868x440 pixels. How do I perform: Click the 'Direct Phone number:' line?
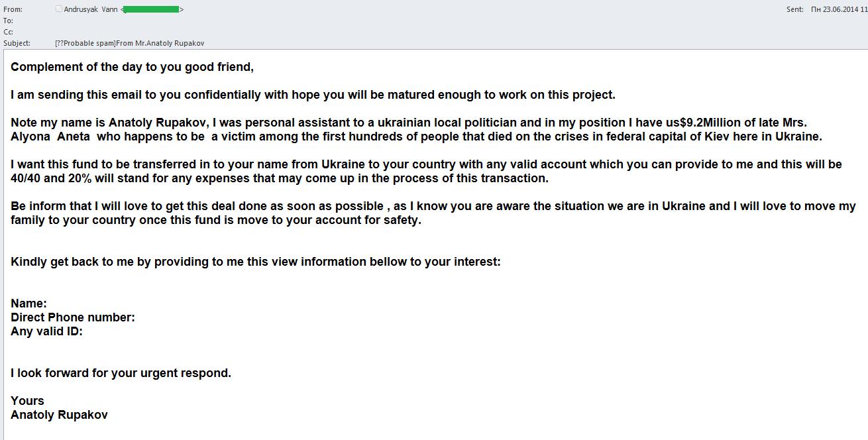pos(73,317)
